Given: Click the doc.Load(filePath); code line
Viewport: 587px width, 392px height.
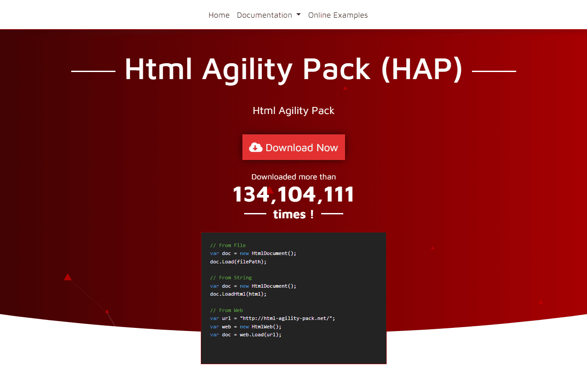Looking at the screenshot, I should point(238,262).
